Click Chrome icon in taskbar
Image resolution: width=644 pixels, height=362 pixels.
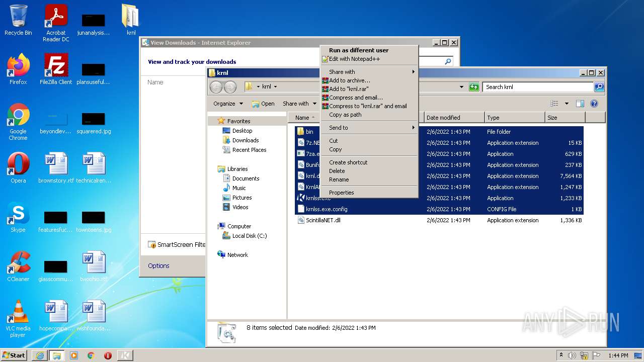point(91,355)
